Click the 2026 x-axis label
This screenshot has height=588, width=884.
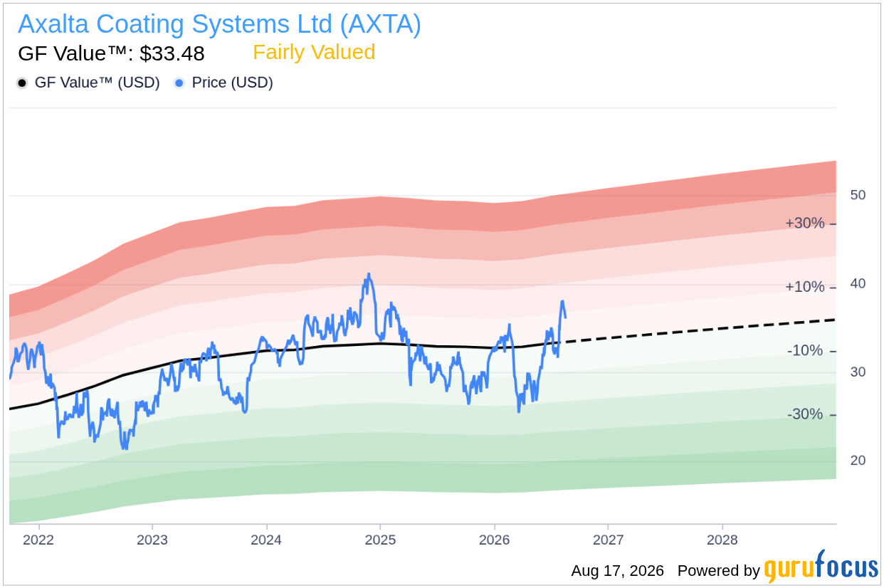tap(495, 540)
